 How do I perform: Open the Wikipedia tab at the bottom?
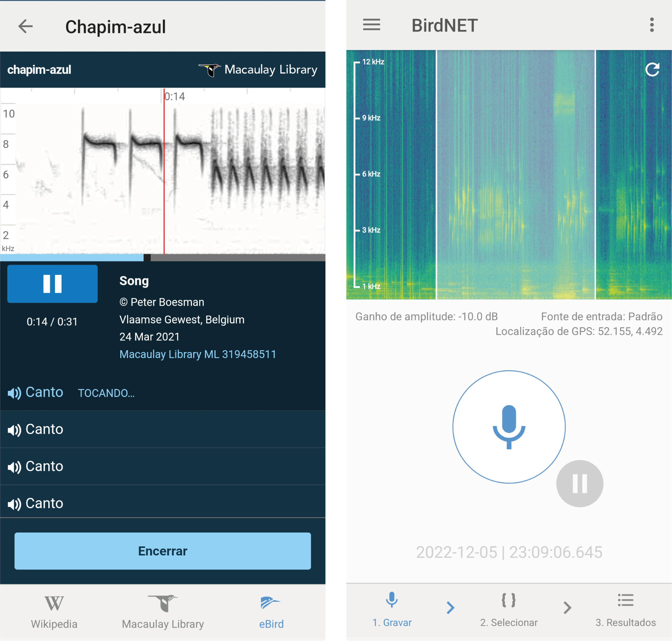point(54,612)
